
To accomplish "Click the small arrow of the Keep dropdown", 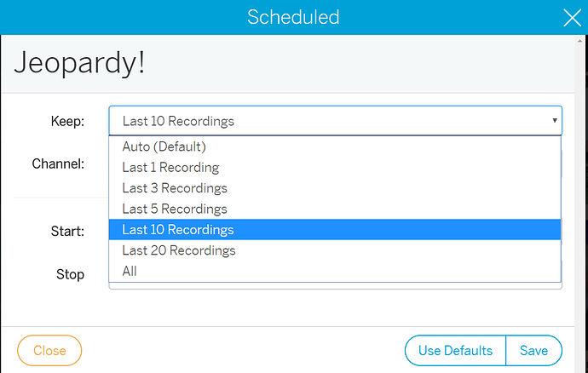I will (554, 121).
